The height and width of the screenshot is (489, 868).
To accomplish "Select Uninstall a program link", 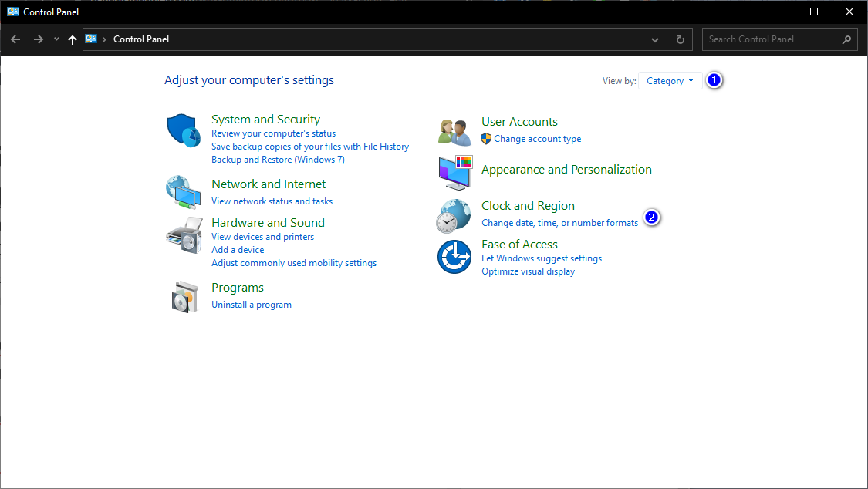I will click(x=252, y=305).
